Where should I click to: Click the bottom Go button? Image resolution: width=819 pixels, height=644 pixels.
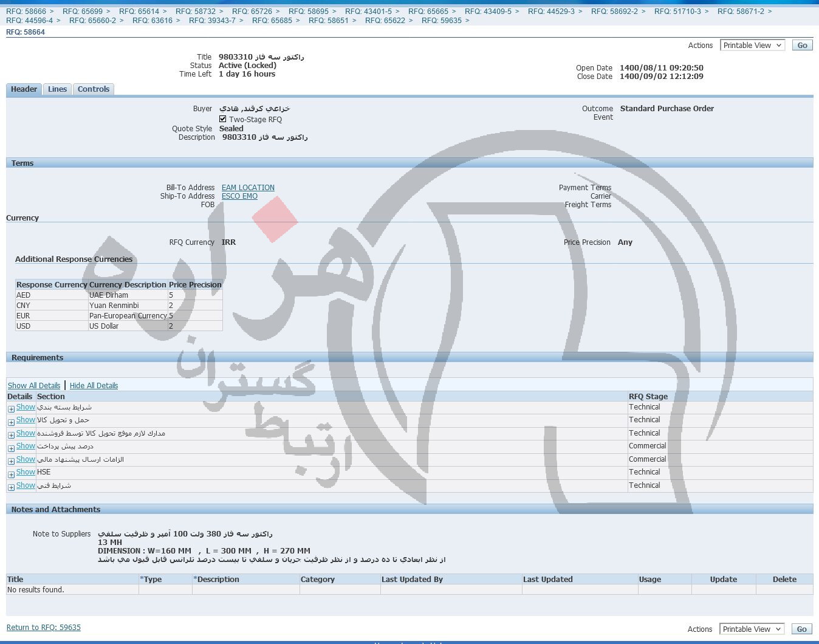click(802, 629)
